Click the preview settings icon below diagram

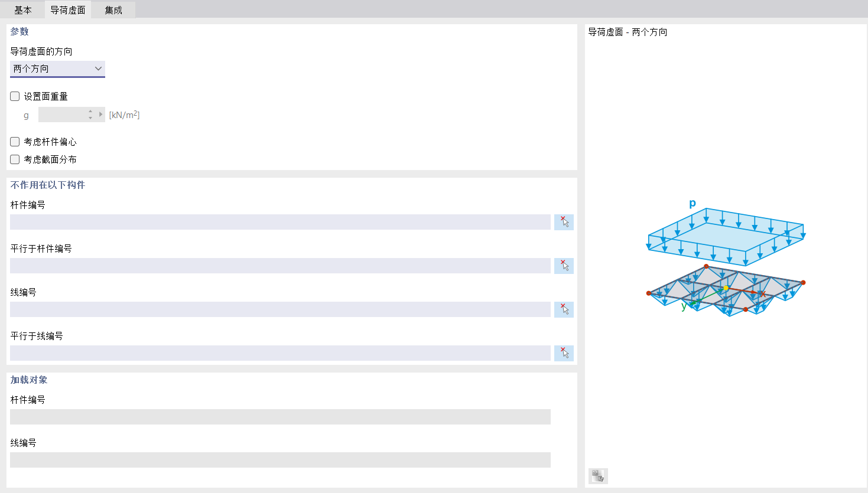click(x=598, y=476)
